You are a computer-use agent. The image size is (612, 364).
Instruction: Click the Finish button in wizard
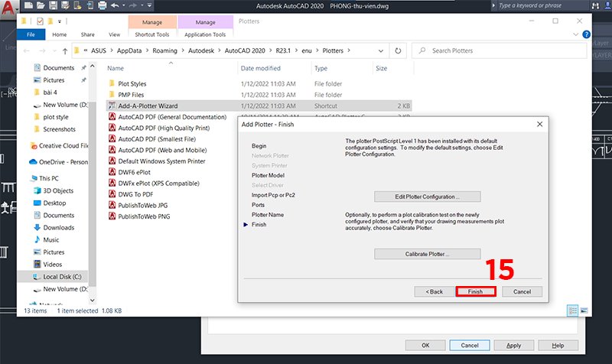point(476,291)
